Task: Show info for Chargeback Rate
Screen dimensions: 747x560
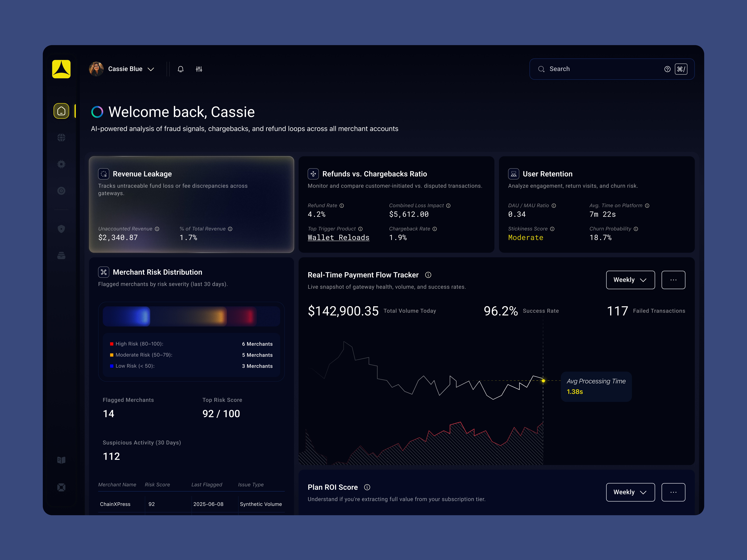Action: pyautogui.click(x=435, y=229)
